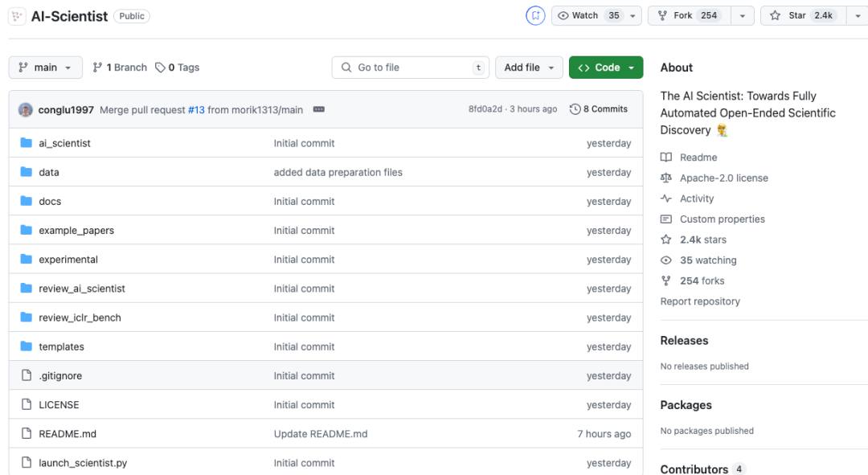The image size is (868, 475).
Task: Expand commit message ellipsis icon
Action: pyautogui.click(x=319, y=109)
